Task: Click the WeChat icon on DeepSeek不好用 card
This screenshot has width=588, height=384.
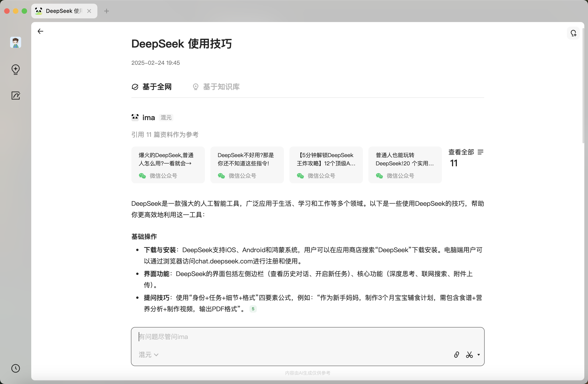Action: [x=221, y=176]
